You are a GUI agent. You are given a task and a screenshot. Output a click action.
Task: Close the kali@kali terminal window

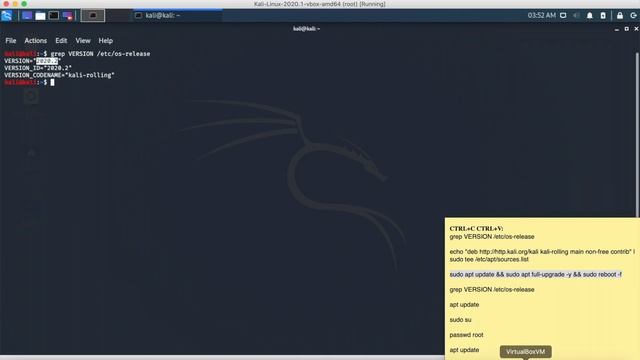tap(636, 29)
